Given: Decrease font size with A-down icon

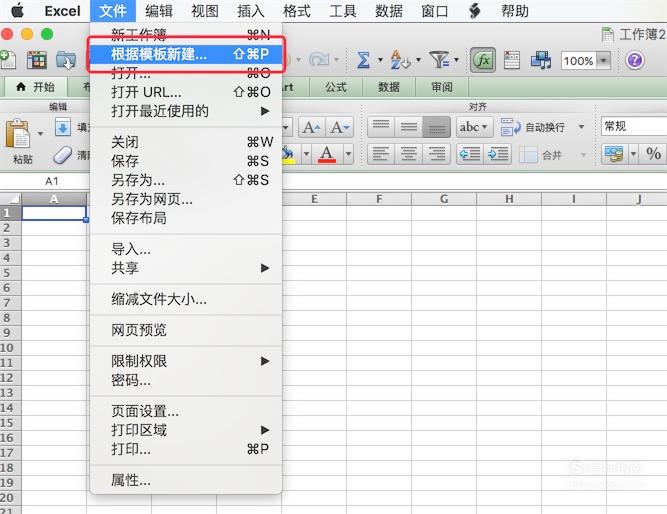Looking at the screenshot, I should tap(340, 127).
